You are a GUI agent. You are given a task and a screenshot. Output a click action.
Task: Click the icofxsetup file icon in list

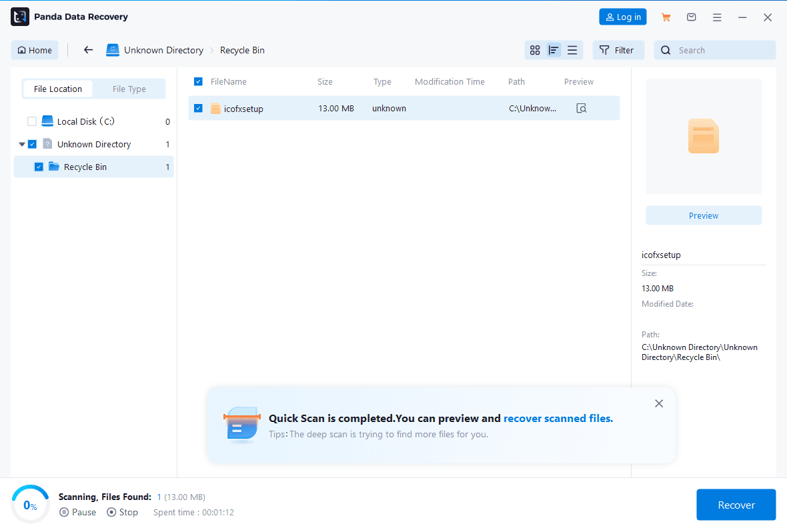[216, 108]
